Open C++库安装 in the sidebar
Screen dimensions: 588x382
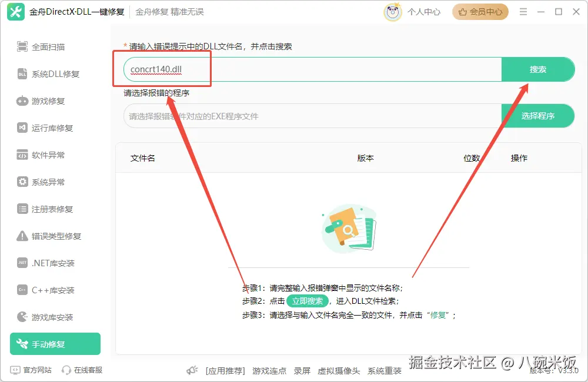click(46, 290)
